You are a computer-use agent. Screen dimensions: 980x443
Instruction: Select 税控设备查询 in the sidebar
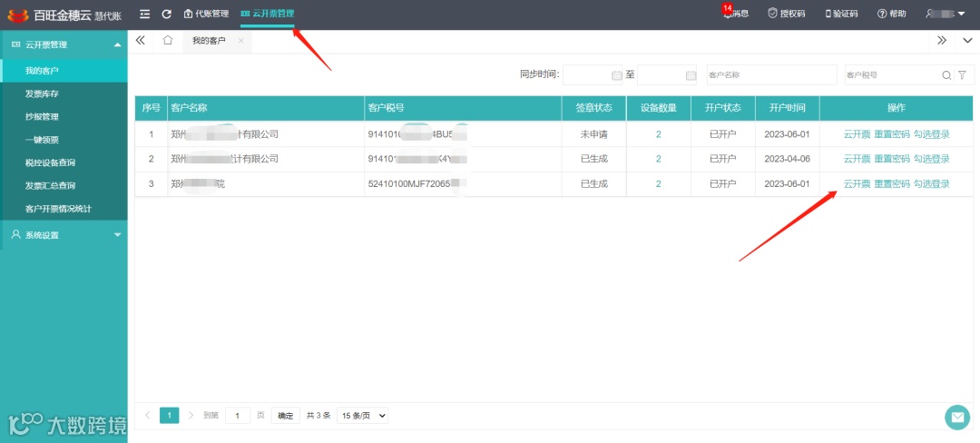coord(64,162)
